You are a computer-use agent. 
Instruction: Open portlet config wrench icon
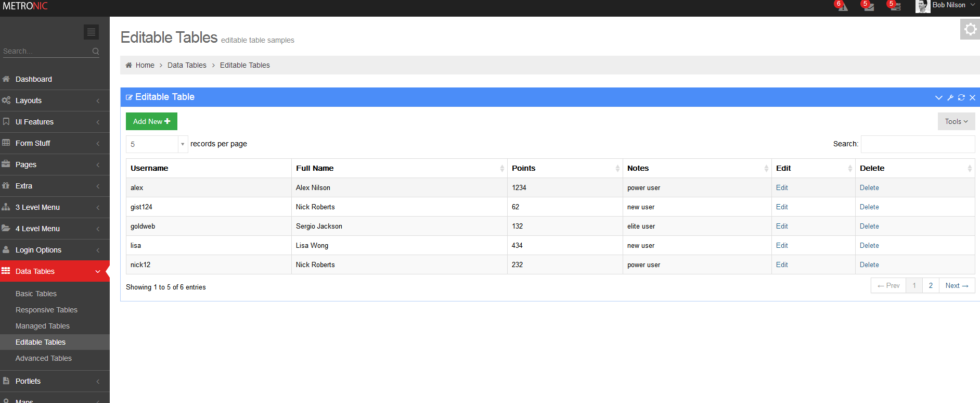tap(950, 97)
